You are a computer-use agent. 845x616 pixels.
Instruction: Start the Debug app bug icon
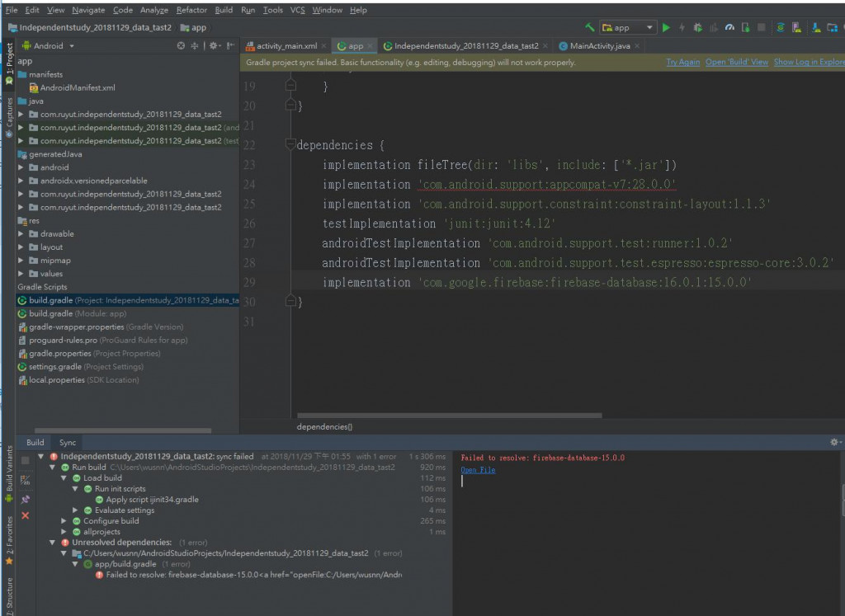point(697,27)
